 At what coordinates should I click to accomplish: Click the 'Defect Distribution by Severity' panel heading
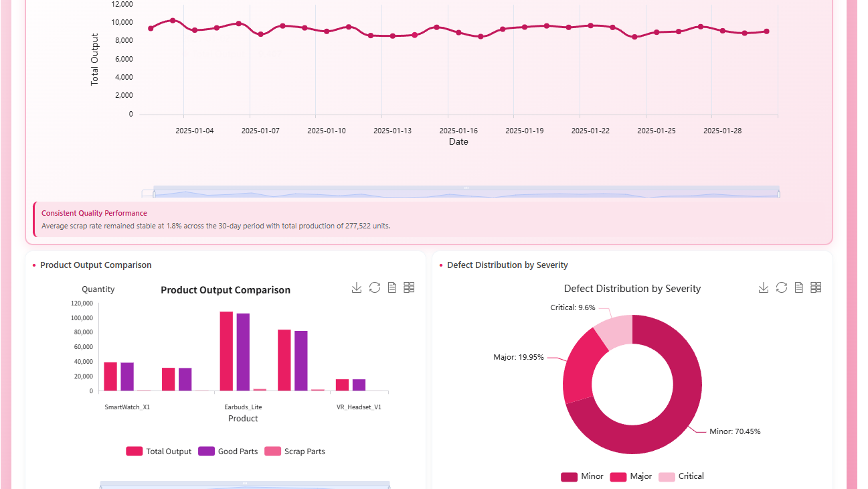tap(507, 265)
